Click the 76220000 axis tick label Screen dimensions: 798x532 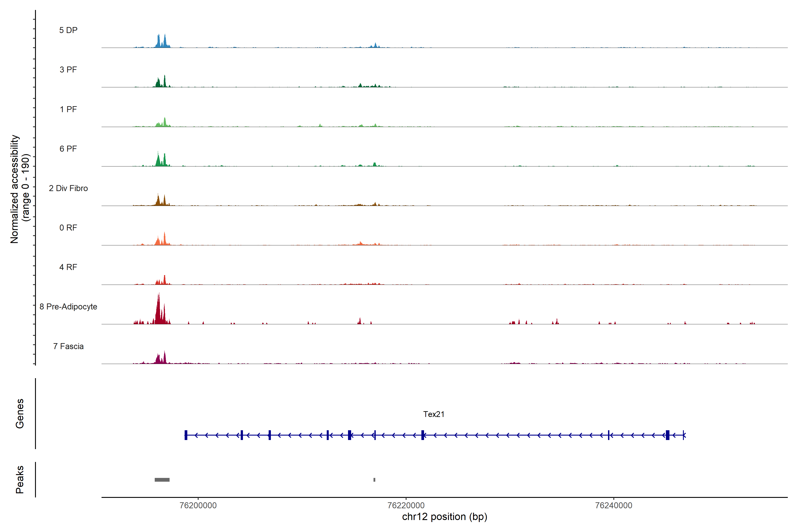pyautogui.click(x=406, y=505)
